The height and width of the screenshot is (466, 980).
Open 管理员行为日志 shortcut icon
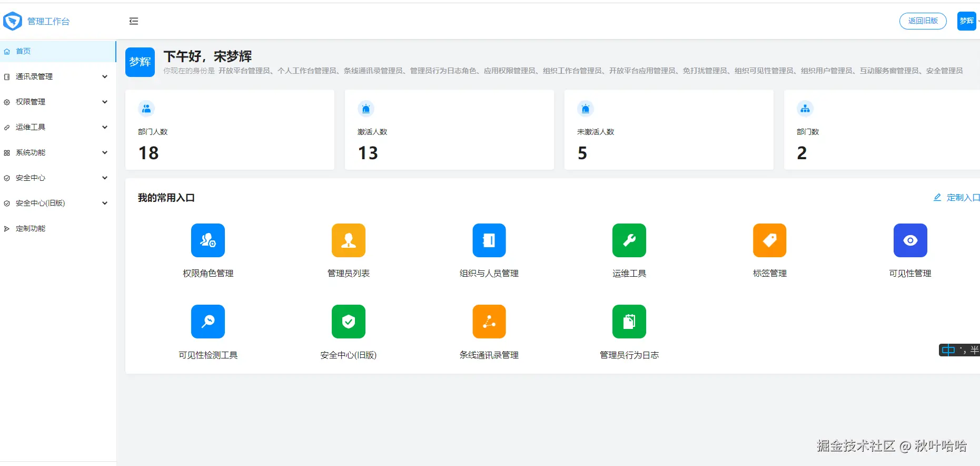(629, 322)
